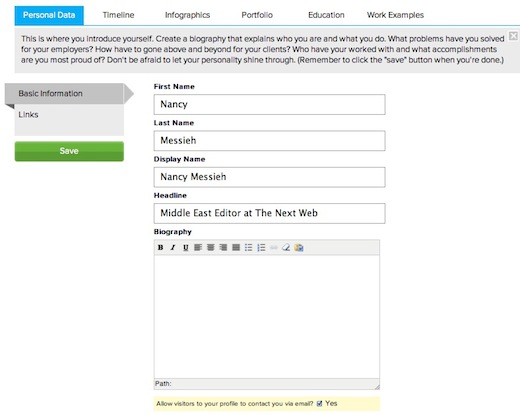Align biography text left
Viewport: 520px width, 415px height.
tap(198, 247)
